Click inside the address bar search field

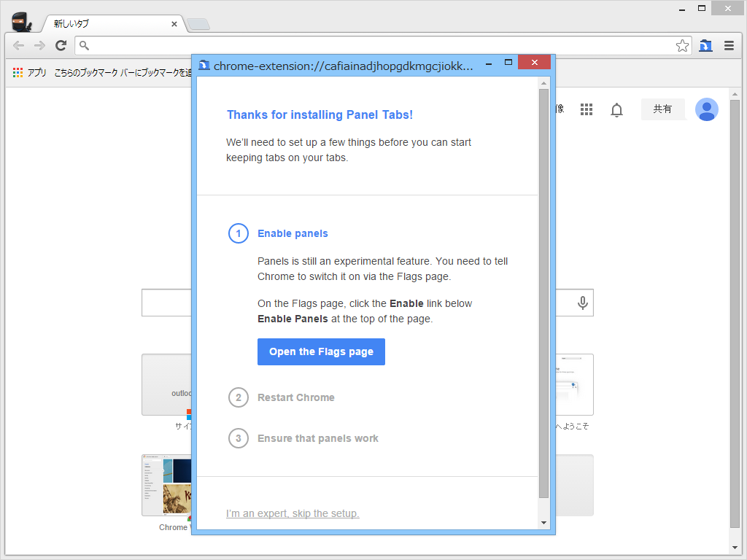pyautogui.click(x=146, y=44)
